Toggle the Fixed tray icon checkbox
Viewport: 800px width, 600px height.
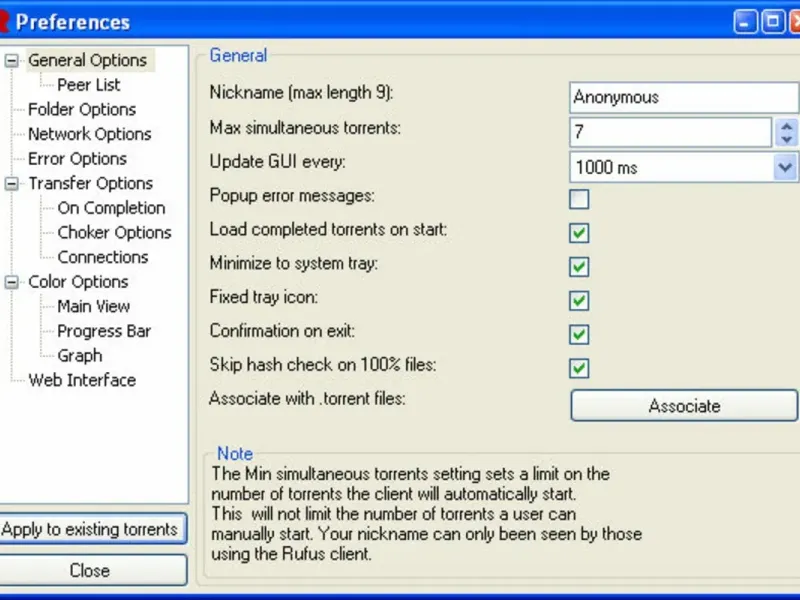coord(579,301)
